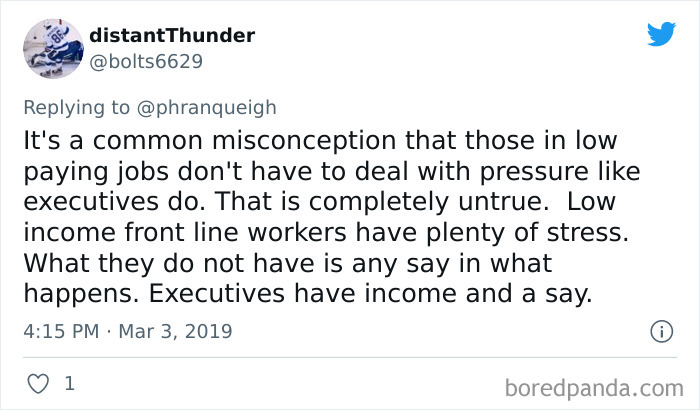Open the @bolts6629 handle link
This screenshot has width=700, height=410.
click(146, 61)
